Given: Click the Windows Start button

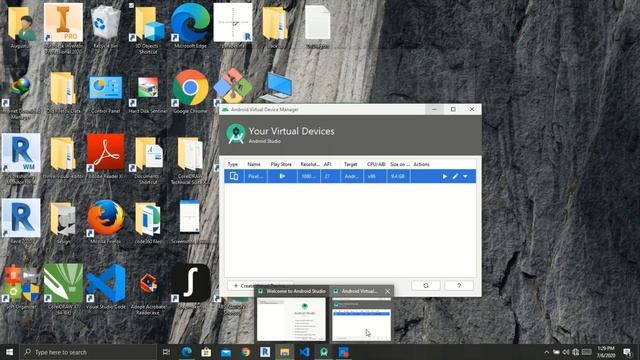Looking at the screenshot, I should coord(9,352).
